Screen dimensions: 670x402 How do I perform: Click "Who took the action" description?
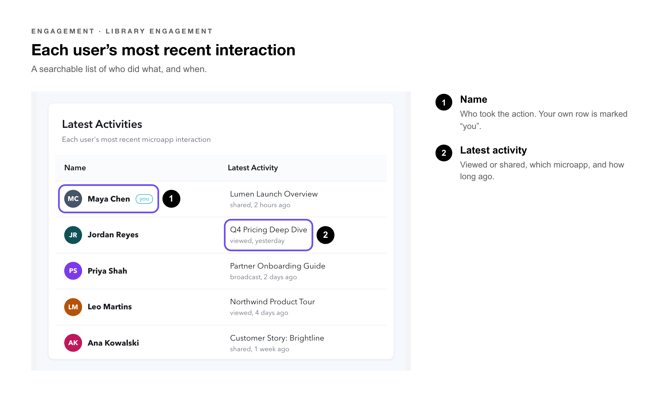click(544, 120)
